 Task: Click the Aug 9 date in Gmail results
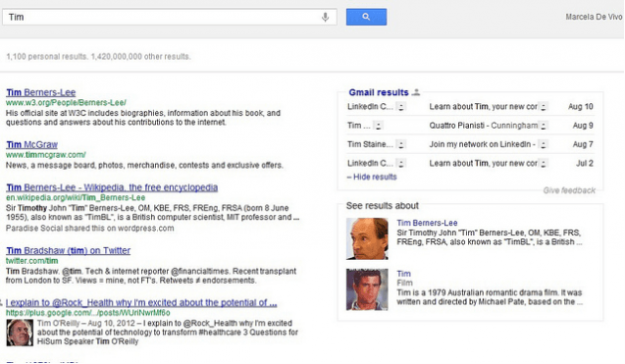(x=583, y=126)
